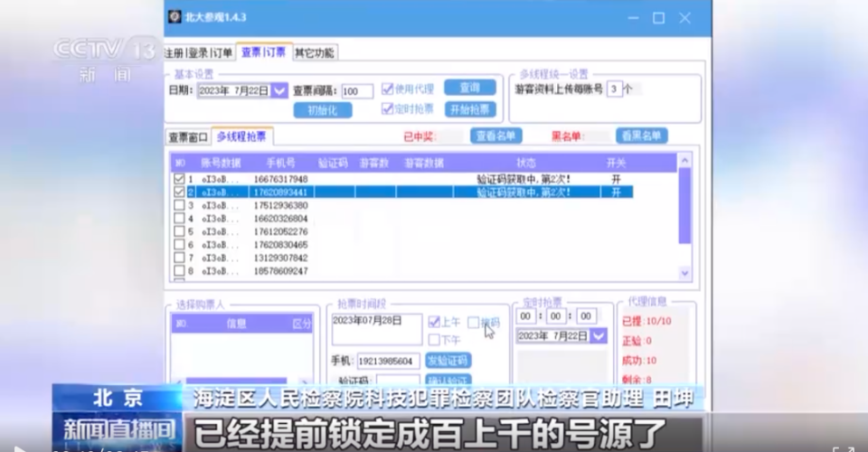Open the 其它功能 tab
The image size is (868, 452).
click(x=315, y=52)
